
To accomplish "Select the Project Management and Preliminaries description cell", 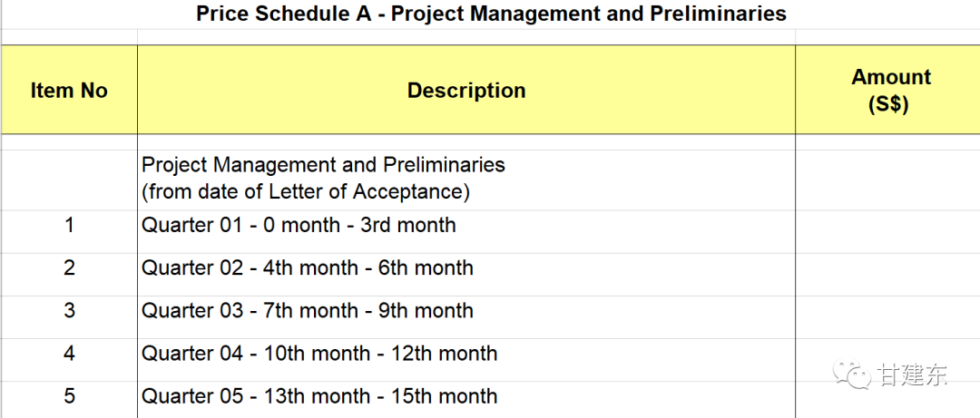I will pyautogui.click(x=466, y=180).
